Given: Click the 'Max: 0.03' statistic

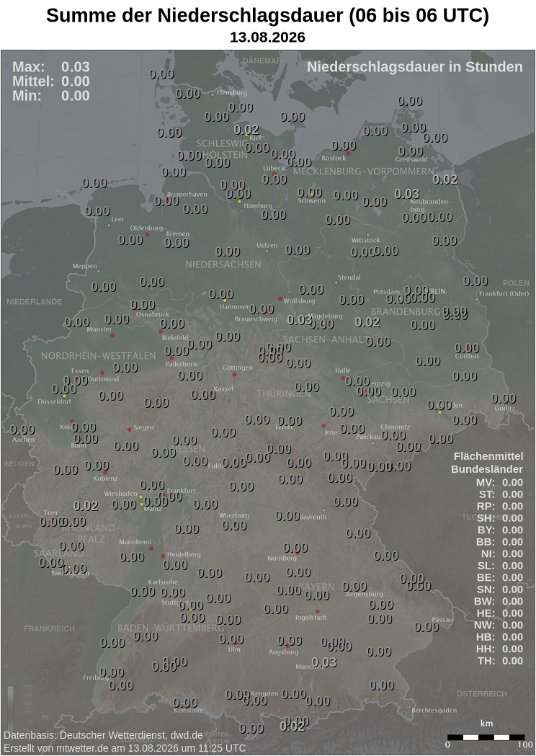Looking at the screenshot, I should point(51,66).
